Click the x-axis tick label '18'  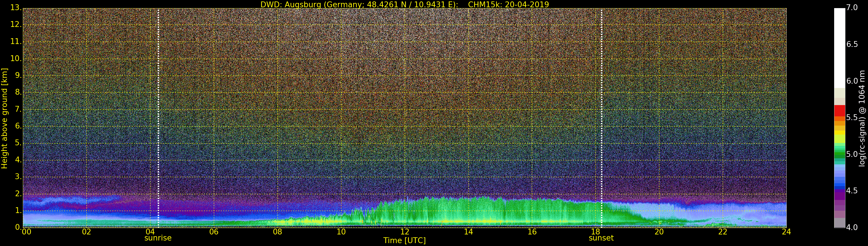(x=596, y=232)
